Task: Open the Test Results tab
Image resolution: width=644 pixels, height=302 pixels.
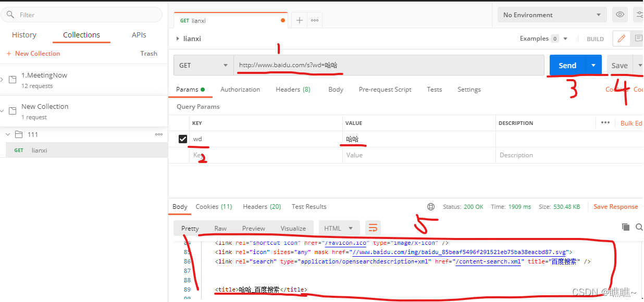Action: (x=309, y=207)
